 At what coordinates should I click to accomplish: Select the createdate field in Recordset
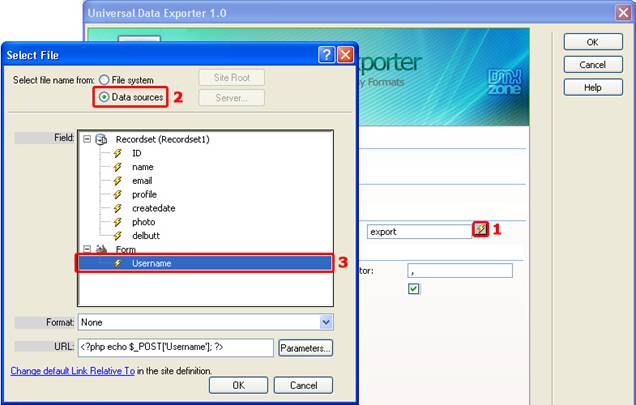click(x=154, y=208)
